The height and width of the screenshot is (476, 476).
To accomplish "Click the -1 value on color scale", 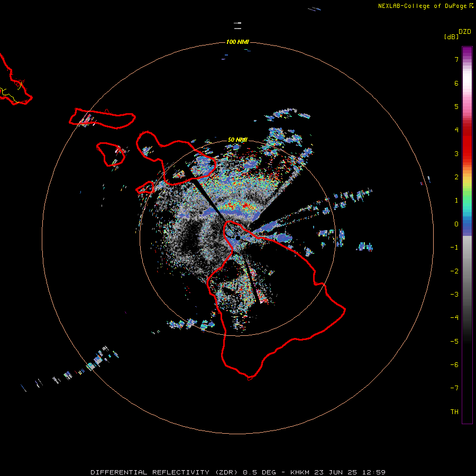I will (454, 248).
